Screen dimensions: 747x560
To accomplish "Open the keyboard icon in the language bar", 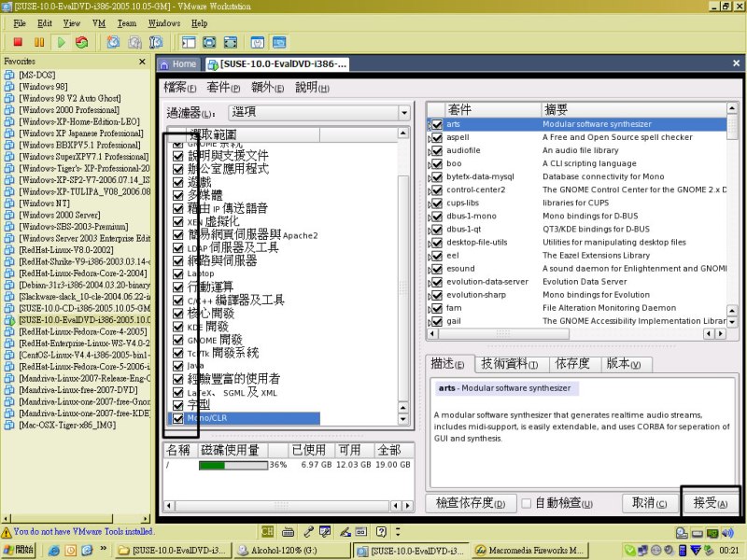I will point(288,531).
